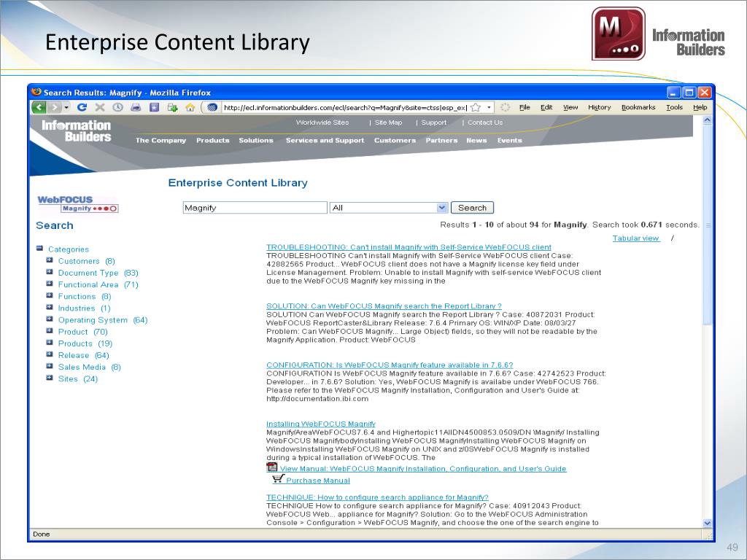Open the All category dropdown

pyautogui.click(x=389, y=208)
